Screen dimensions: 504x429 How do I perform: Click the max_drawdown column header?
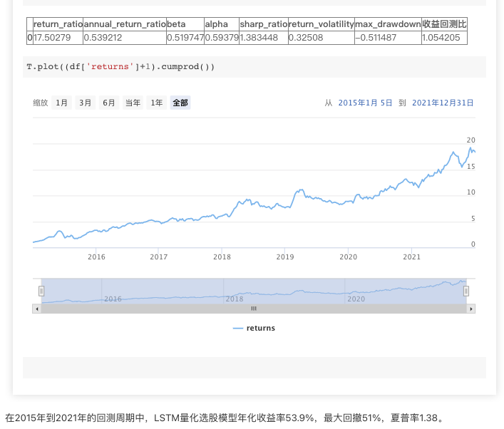pyautogui.click(x=387, y=24)
